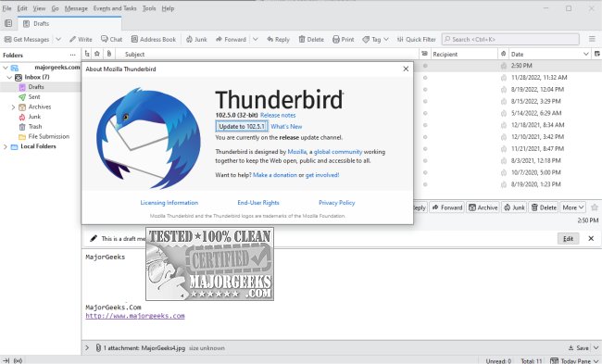Toggle the spaces toolbar icon
This screenshot has height=364, width=602.
(8, 23)
